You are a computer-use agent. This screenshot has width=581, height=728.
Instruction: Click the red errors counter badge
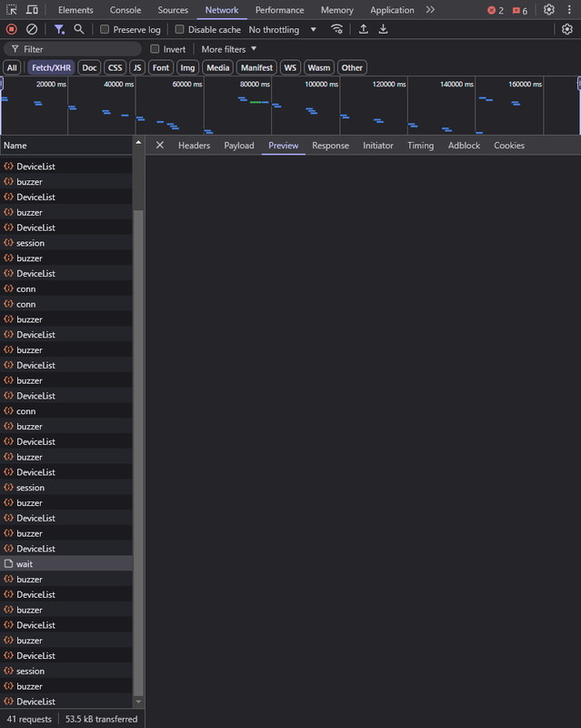pyautogui.click(x=496, y=10)
